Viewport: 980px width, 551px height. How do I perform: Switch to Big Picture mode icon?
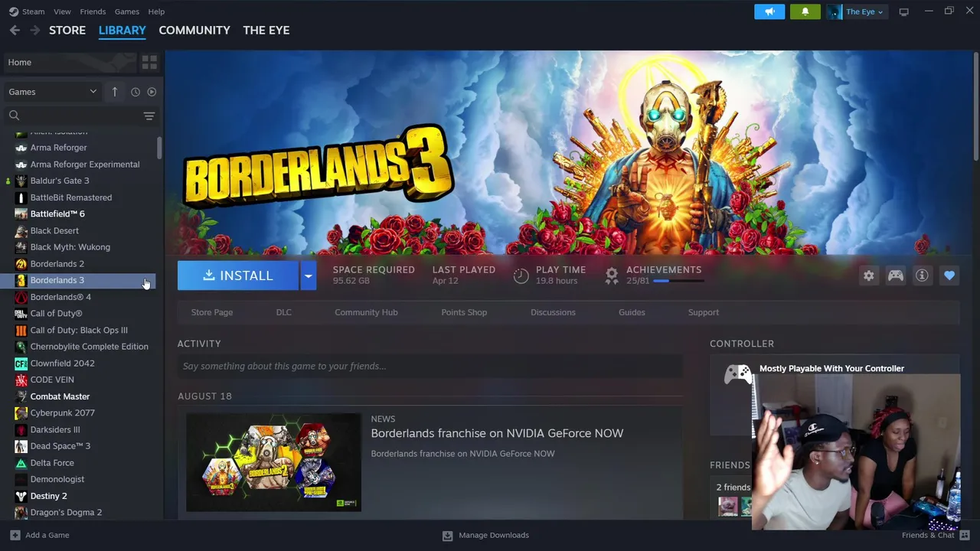pyautogui.click(x=904, y=11)
